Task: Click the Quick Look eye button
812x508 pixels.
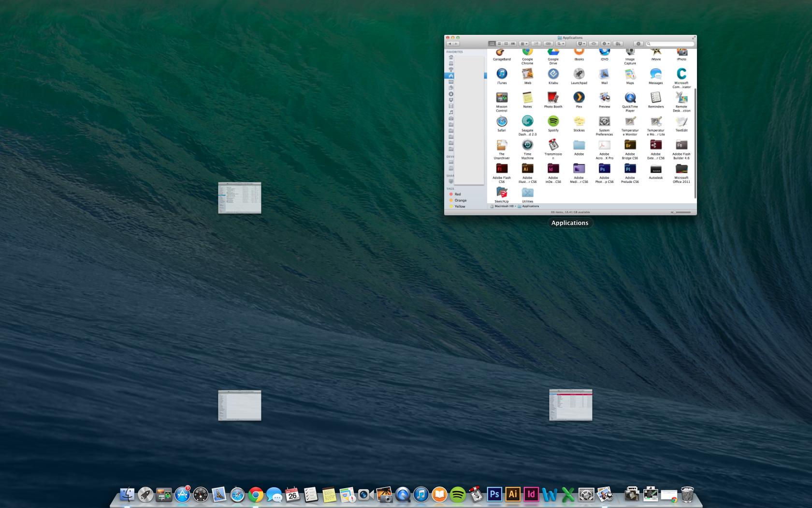Action: (x=594, y=44)
